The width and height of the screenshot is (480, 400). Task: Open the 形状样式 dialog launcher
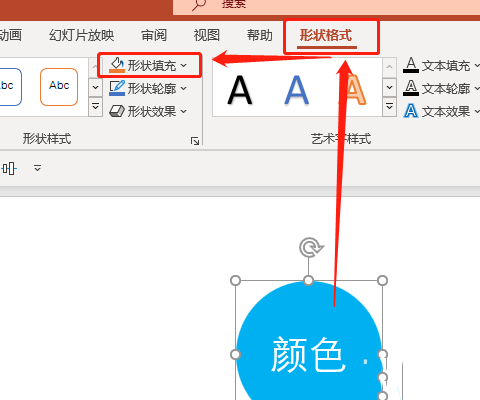[x=195, y=141]
